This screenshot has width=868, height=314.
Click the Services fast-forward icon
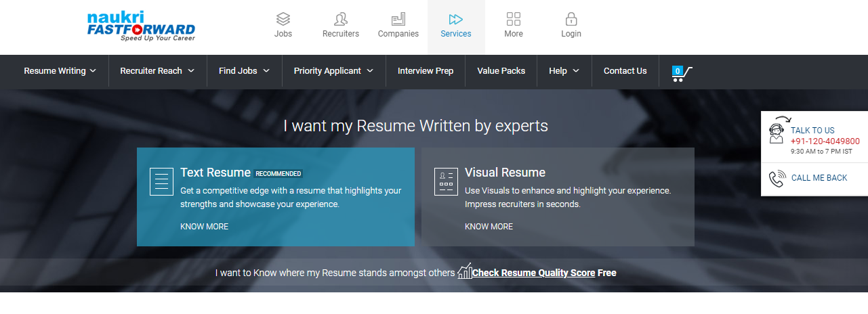click(456, 19)
